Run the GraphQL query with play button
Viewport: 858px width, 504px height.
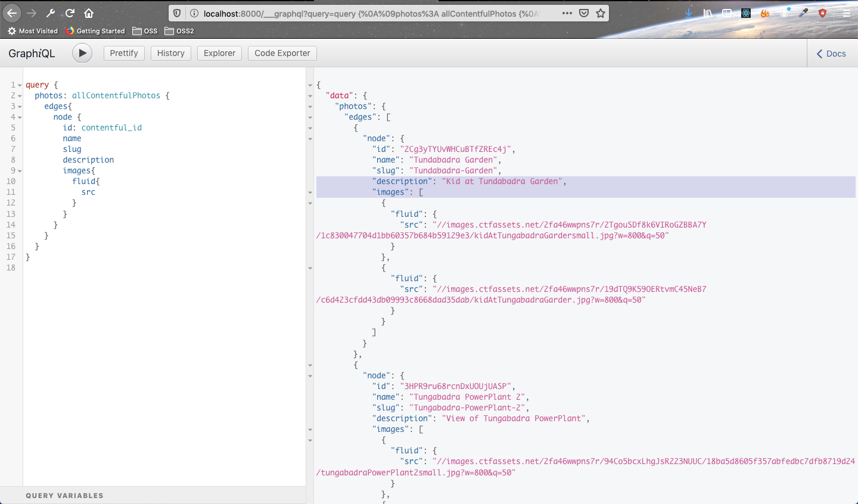tap(82, 53)
